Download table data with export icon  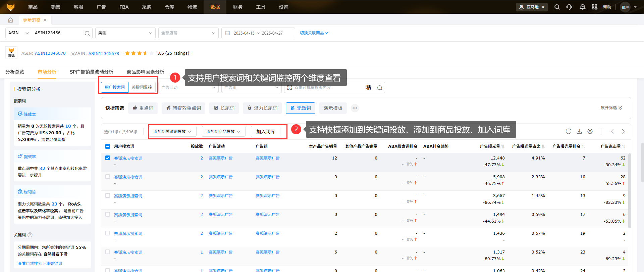click(x=579, y=131)
